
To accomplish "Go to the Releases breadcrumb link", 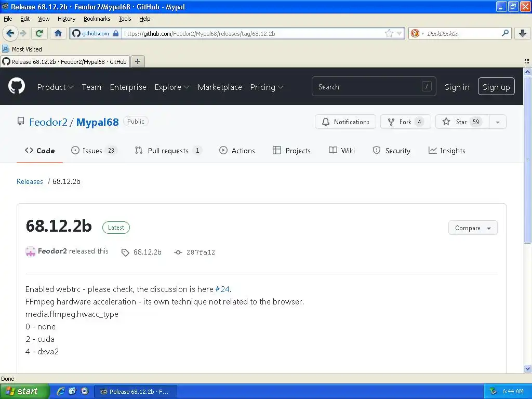I will click(x=30, y=181).
